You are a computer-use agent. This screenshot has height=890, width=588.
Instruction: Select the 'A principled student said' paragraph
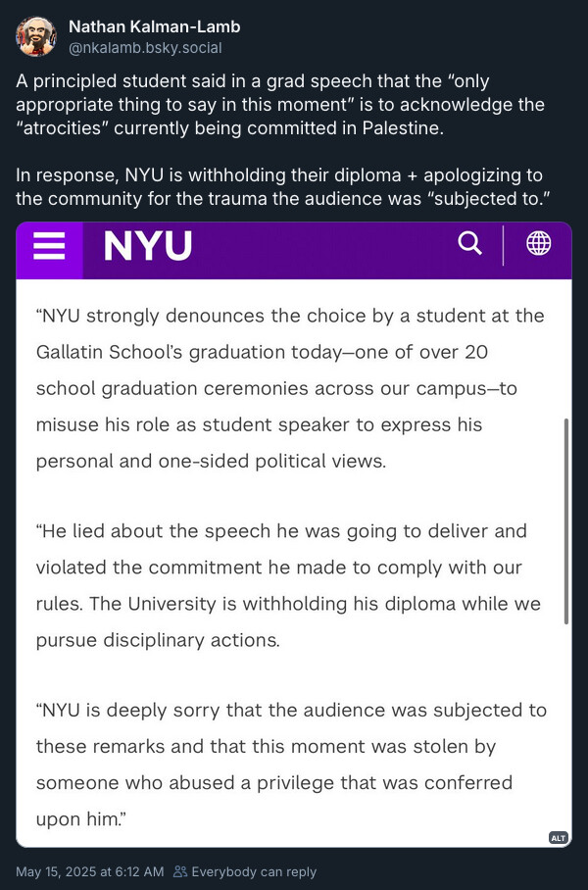point(280,105)
